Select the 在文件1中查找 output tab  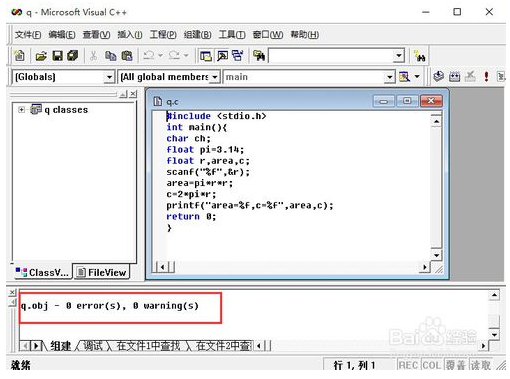[x=148, y=346]
